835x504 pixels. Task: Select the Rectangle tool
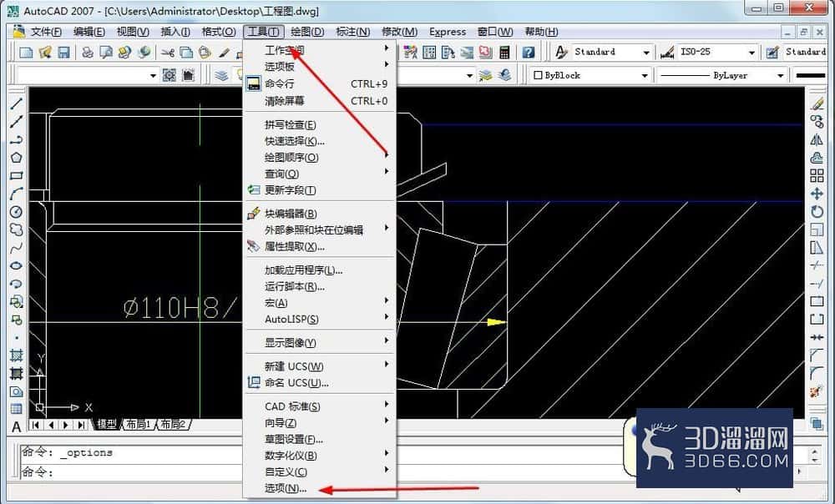tap(17, 175)
